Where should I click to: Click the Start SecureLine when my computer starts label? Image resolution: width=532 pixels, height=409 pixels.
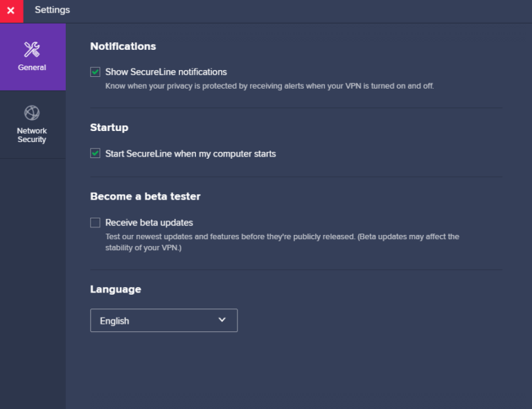tap(190, 154)
